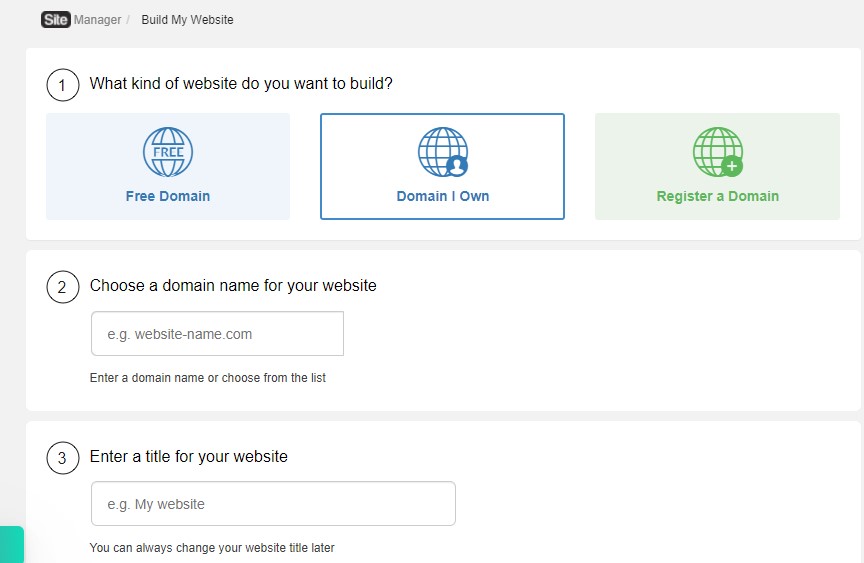This screenshot has width=864, height=563.
Task: Open Site Manager breadcrumb link
Action: 82,20
